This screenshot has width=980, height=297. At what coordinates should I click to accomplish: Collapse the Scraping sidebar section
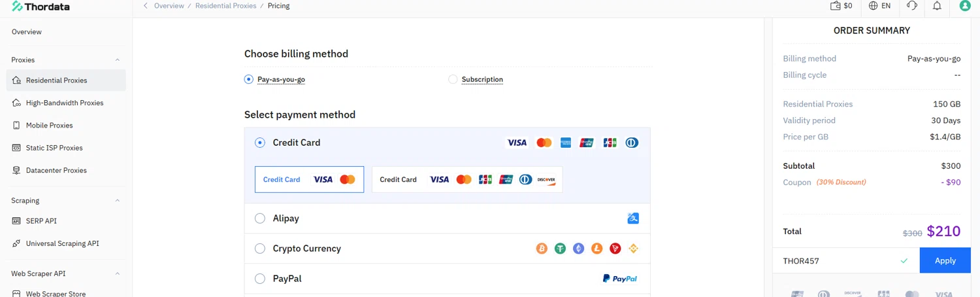coord(118,201)
